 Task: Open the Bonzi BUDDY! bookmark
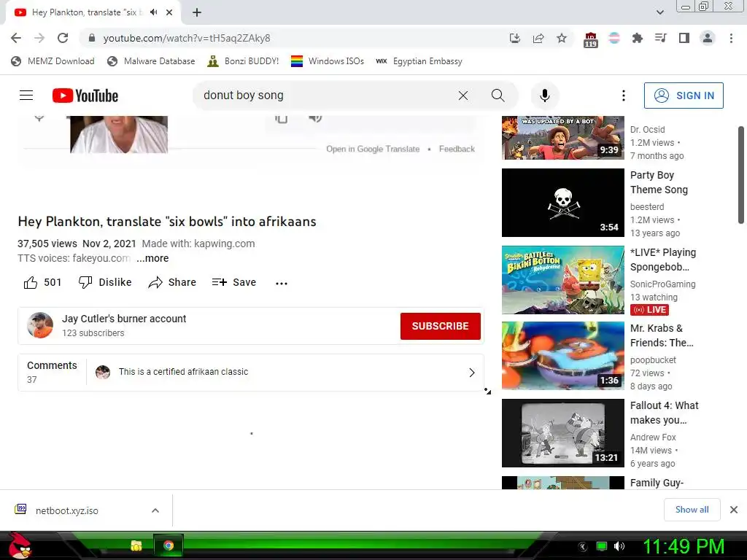243,61
